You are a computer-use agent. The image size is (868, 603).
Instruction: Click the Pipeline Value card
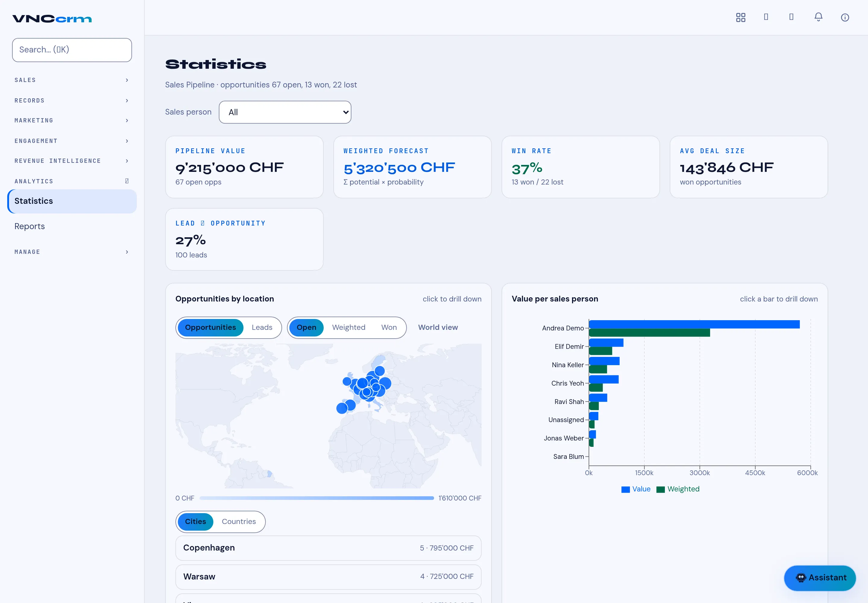[x=244, y=167]
